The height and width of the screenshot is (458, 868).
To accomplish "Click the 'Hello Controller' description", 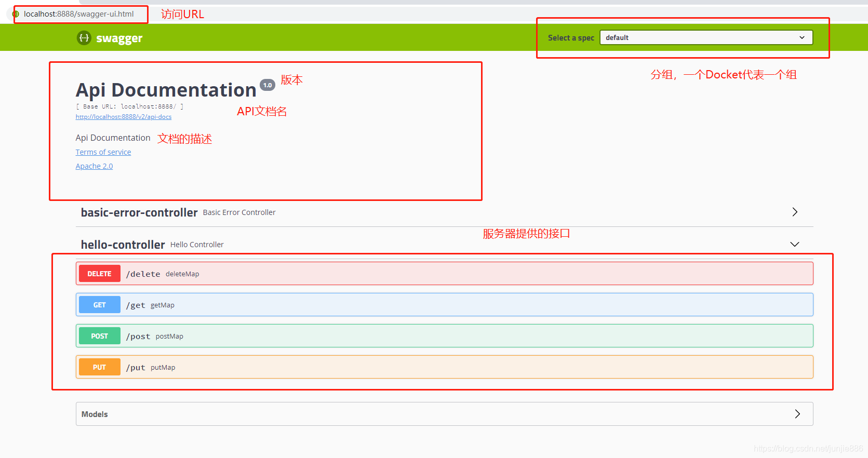I will (197, 245).
